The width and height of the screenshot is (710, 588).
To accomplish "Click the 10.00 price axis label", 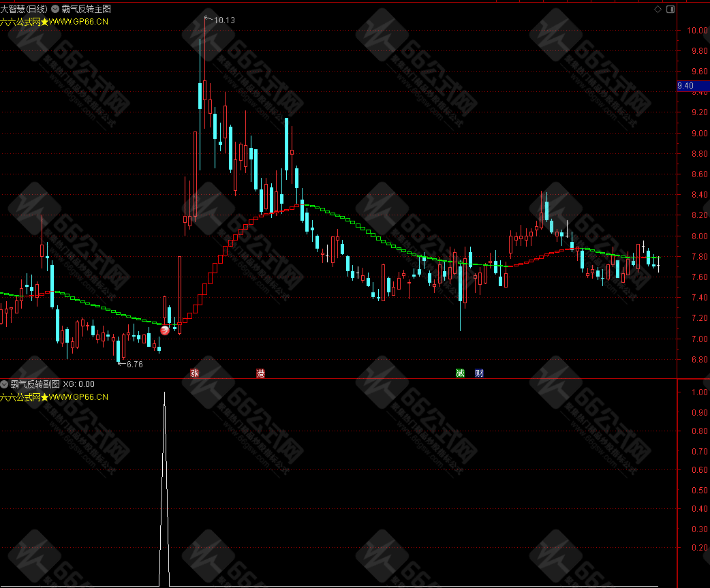I will 697,31.
